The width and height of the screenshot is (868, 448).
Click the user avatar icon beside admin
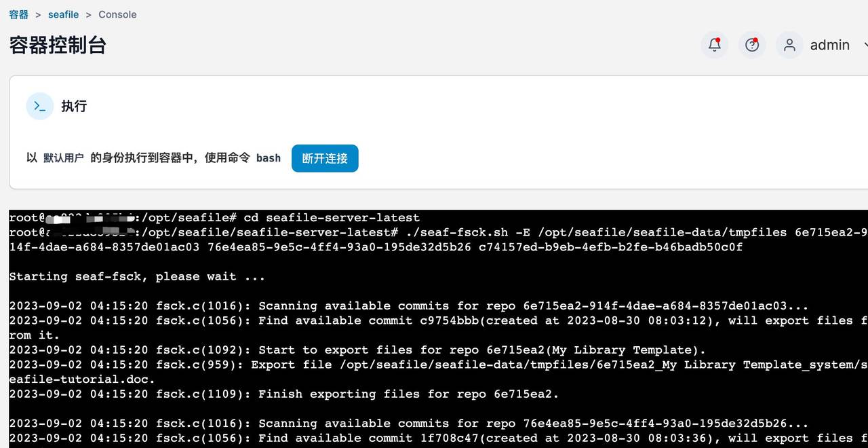pyautogui.click(x=789, y=45)
